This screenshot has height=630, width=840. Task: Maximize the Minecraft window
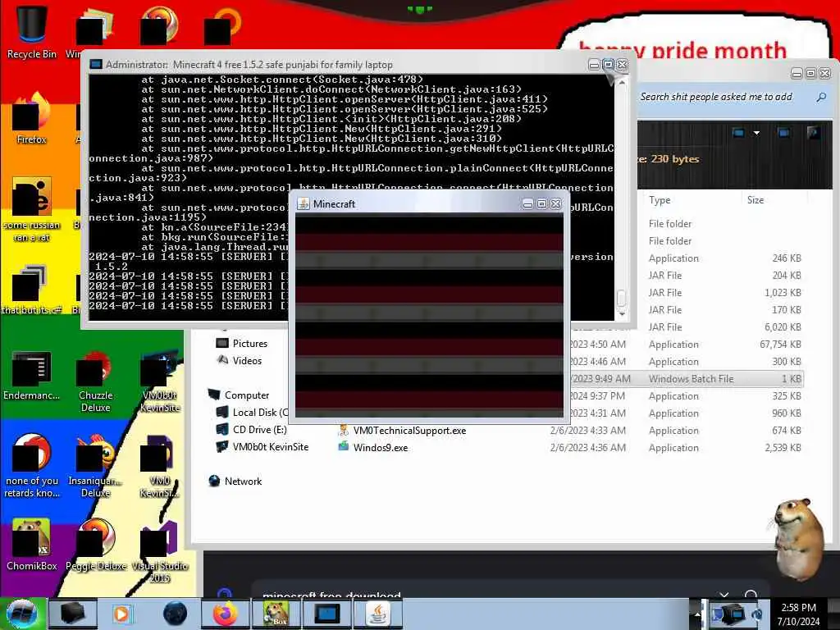pyautogui.click(x=541, y=203)
